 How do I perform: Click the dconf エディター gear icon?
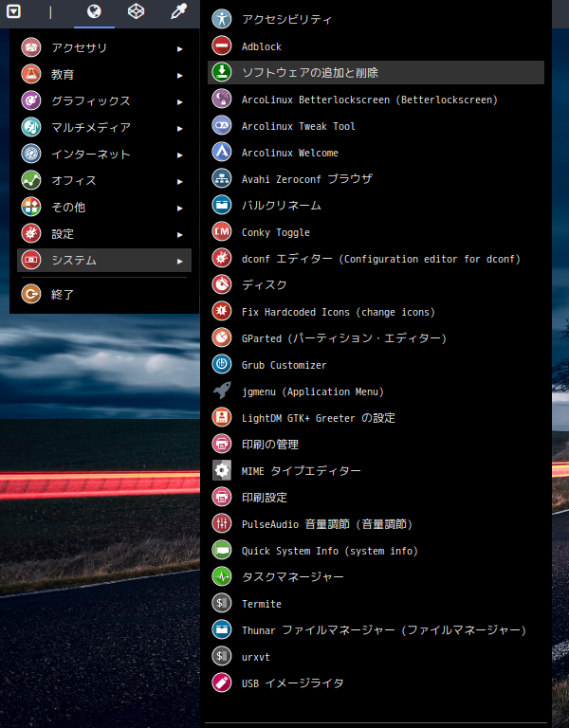tap(222, 258)
